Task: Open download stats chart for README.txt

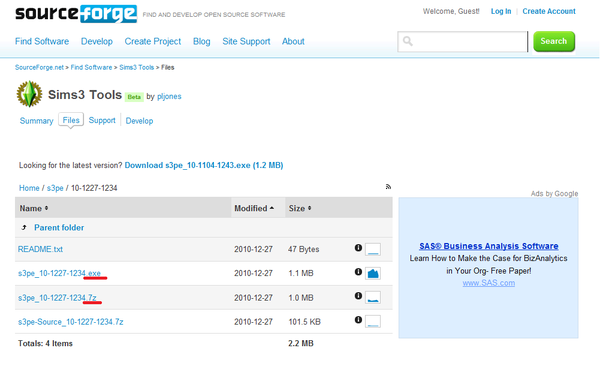Action: coord(373,249)
